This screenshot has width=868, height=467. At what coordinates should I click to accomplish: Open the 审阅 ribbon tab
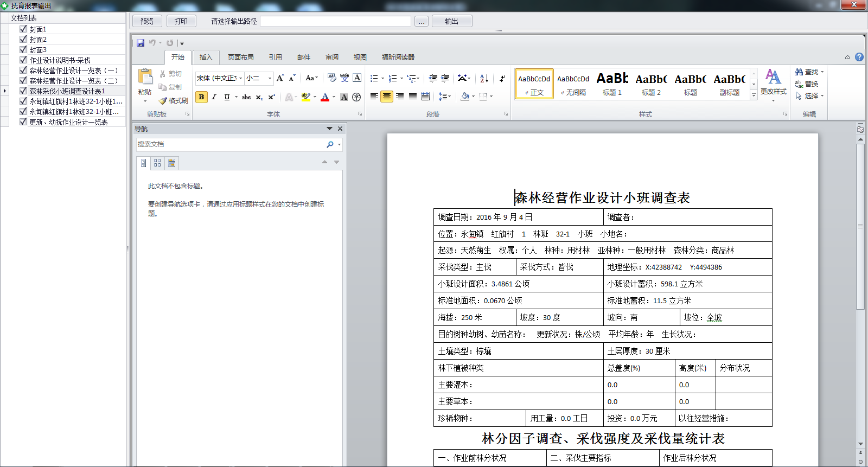pos(332,57)
